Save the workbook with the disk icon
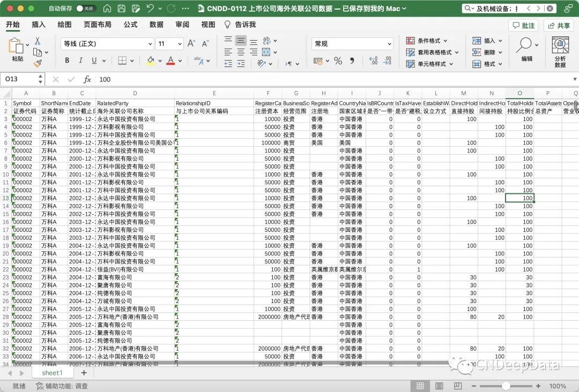579x392 pixels. pyautogui.click(x=121, y=8)
